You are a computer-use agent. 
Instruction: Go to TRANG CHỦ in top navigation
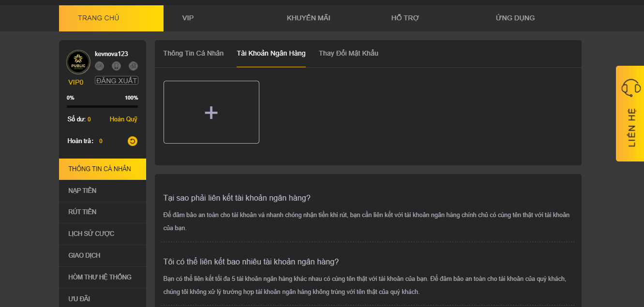[99, 18]
